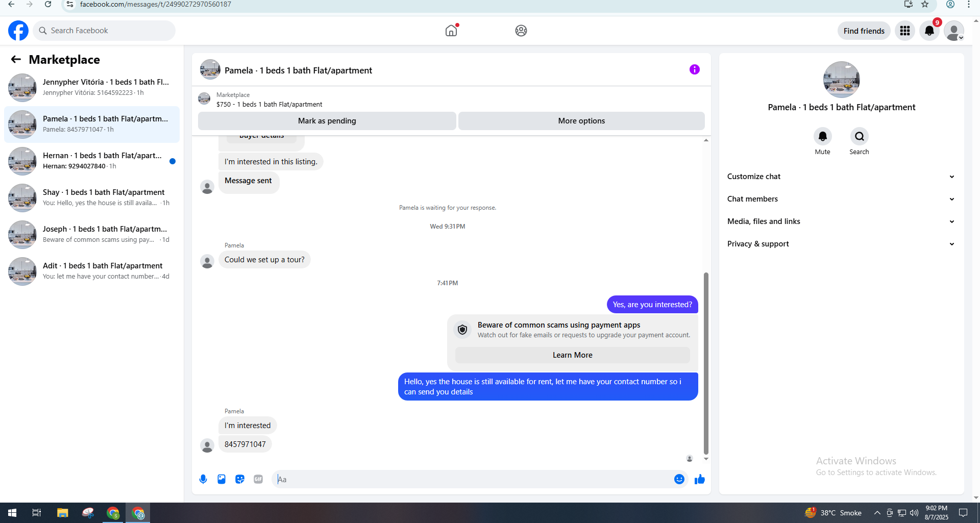Click the 'I'm interested in this listing.' message

coord(271,162)
